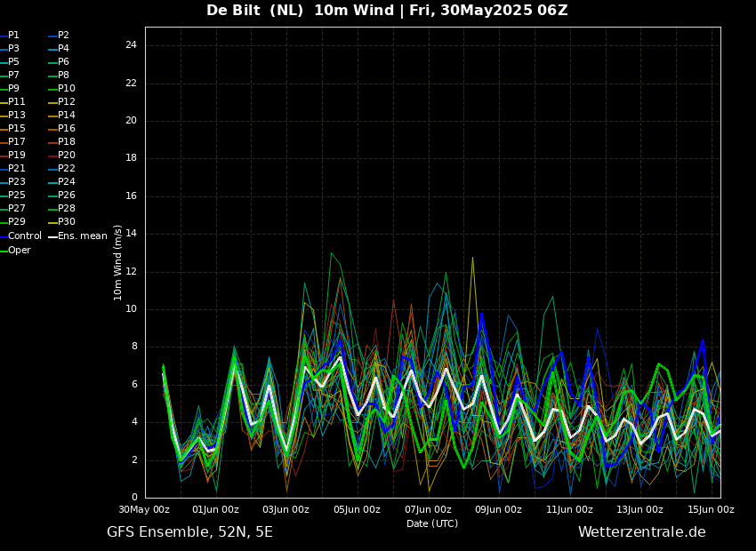This screenshot has width=756, height=551.
Task: Click the 05Jun 00z date tick label
Action: tap(357, 510)
